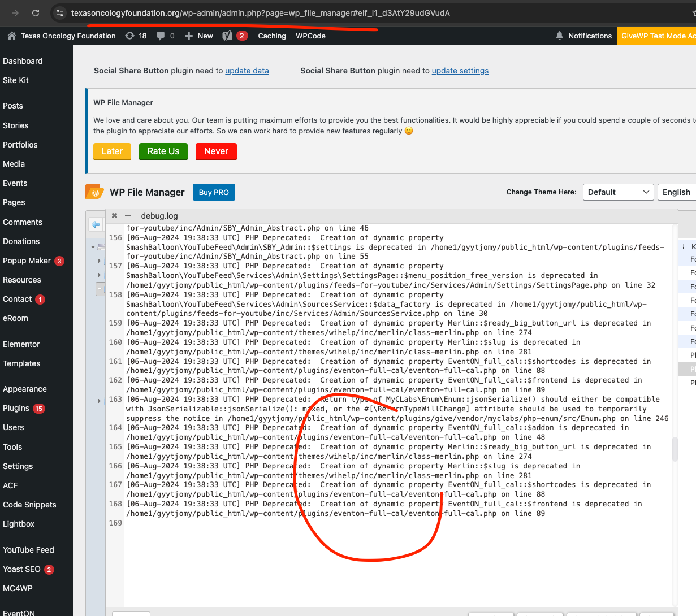696x616 pixels.
Task: Open the English language dropdown
Action: pyautogui.click(x=677, y=192)
